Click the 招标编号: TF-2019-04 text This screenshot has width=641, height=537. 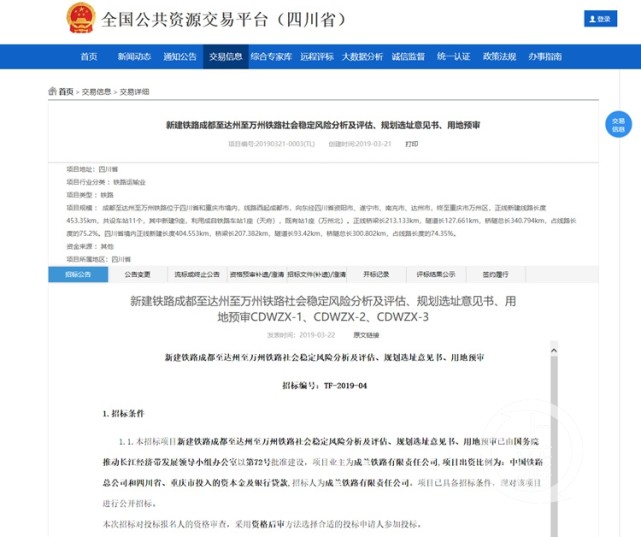coord(325,385)
